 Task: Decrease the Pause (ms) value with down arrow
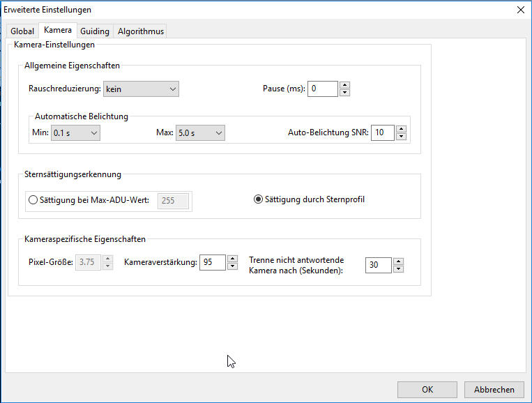point(344,93)
